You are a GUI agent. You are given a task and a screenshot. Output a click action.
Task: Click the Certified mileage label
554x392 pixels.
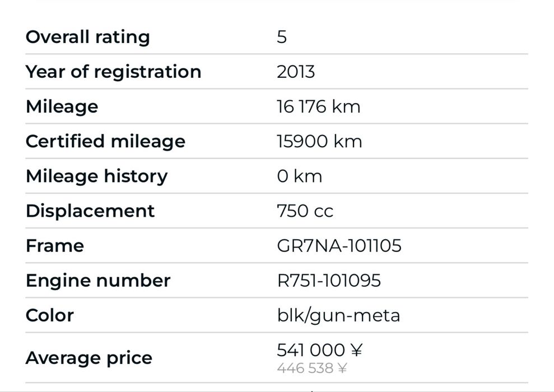tap(105, 141)
